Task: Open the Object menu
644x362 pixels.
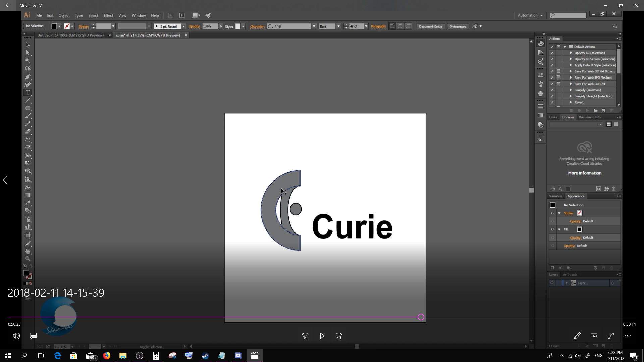Action: [x=64, y=15]
